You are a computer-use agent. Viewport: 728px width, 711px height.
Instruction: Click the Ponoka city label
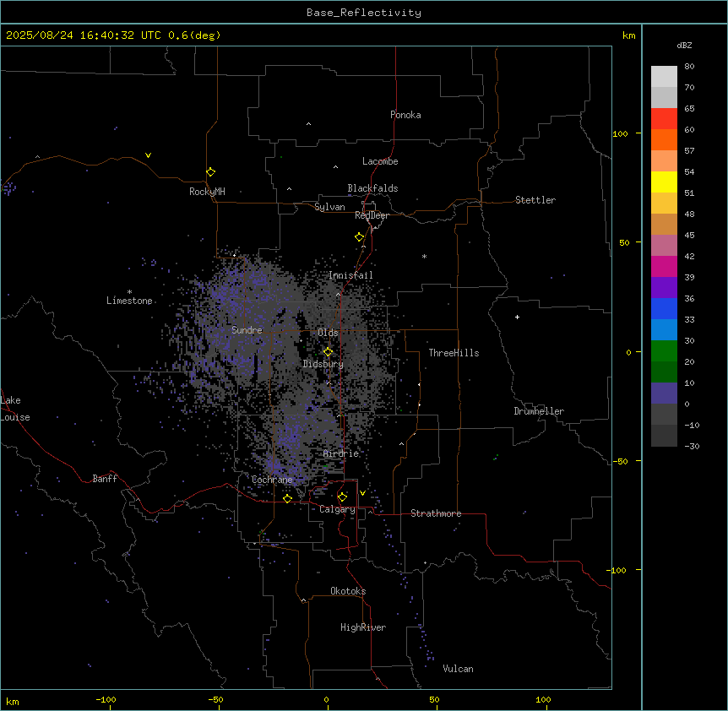(x=405, y=115)
